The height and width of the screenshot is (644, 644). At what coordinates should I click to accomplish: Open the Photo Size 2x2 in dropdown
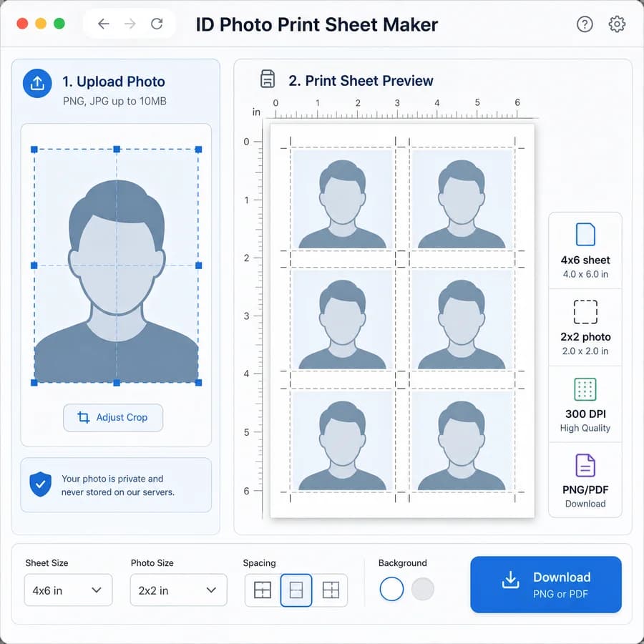(x=178, y=590)
